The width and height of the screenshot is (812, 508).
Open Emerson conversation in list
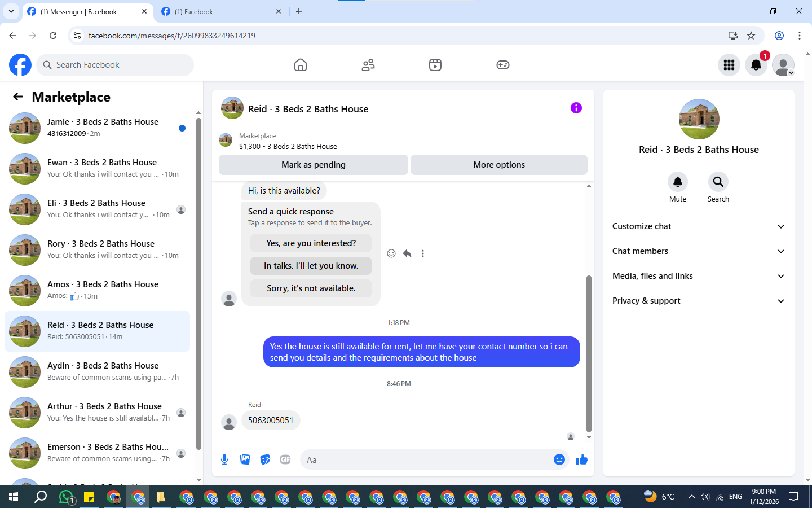click(x=97, y=453)
